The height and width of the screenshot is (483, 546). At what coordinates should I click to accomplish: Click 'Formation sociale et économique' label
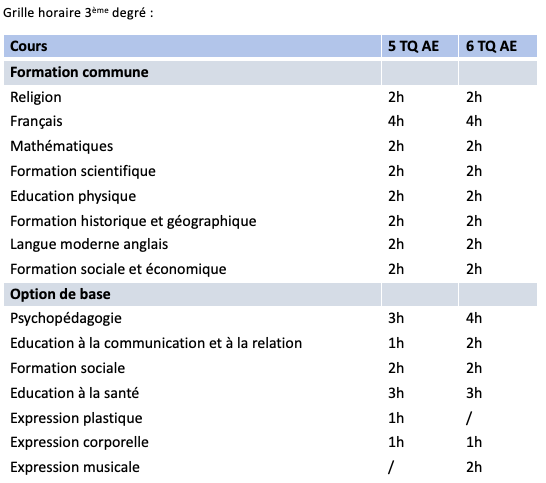pos(118,270)
